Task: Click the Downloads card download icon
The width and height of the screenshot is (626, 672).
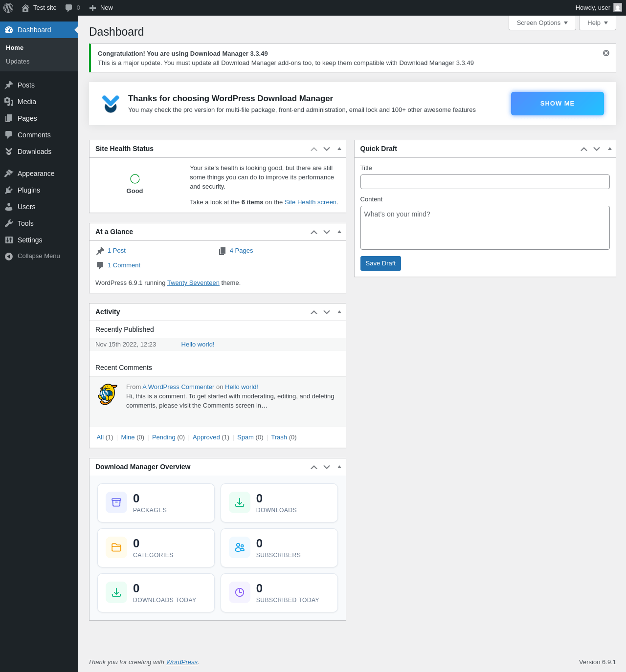Action: pyautogui.click(x=240, y=502)
